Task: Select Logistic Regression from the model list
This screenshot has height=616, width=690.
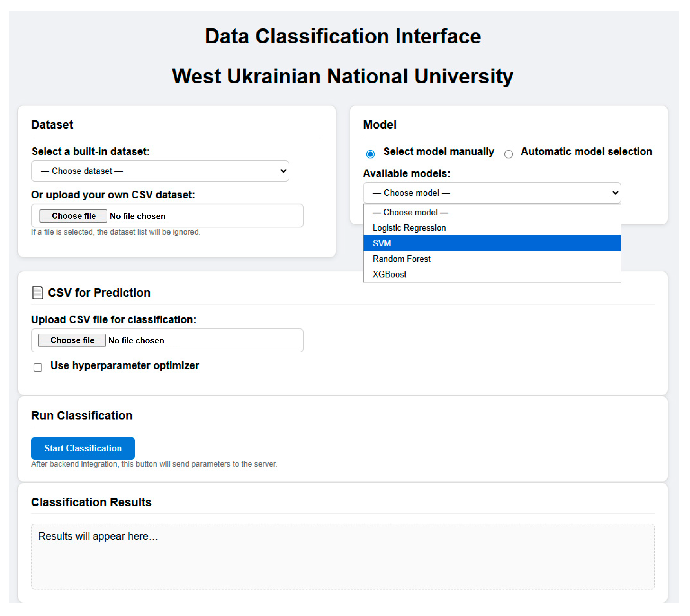Action: (492, 228)
